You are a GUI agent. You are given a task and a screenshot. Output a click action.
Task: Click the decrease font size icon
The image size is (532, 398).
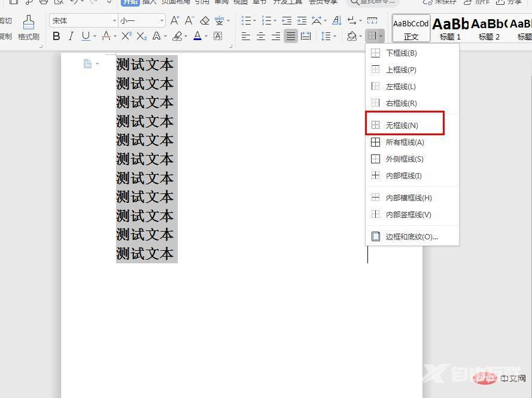189,21
